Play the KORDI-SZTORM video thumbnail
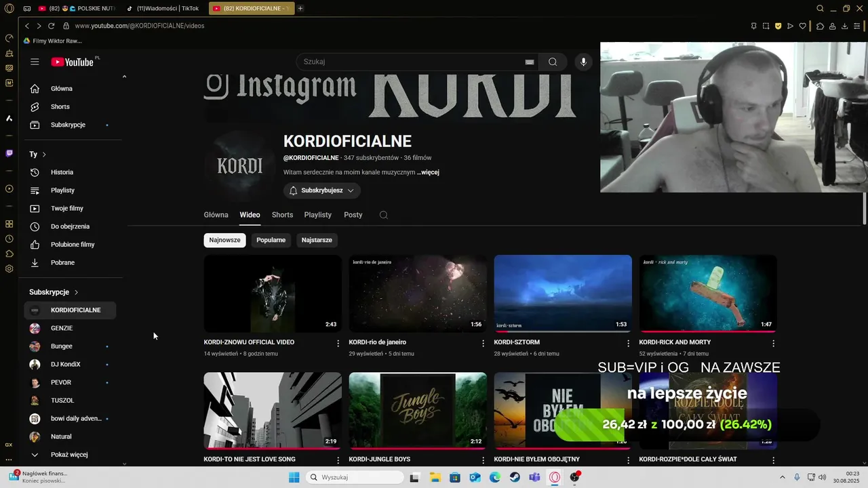Screen dimensions: 868x488 [x=563, y=293]
